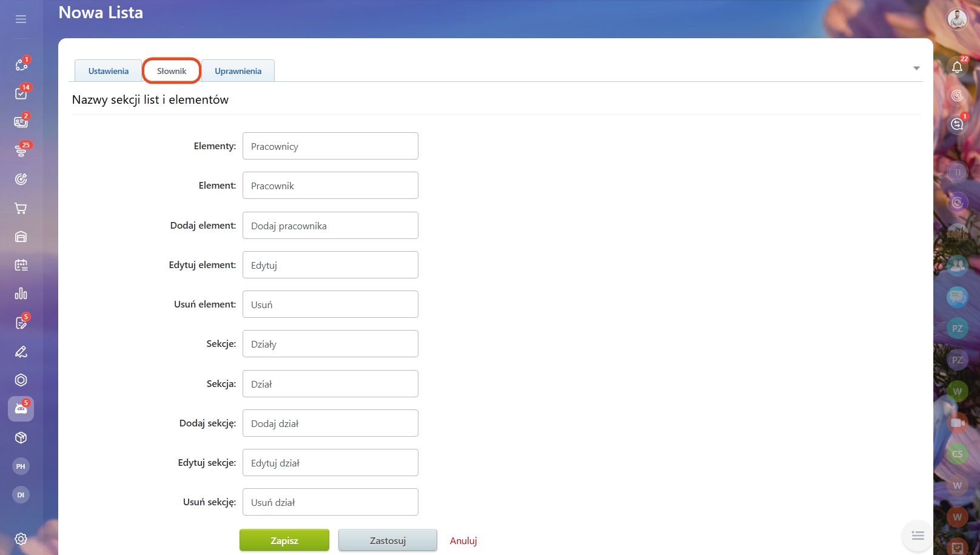Open the TI chat avatar
The width and height of the screenshot is (980, 555).
point(957,172)
